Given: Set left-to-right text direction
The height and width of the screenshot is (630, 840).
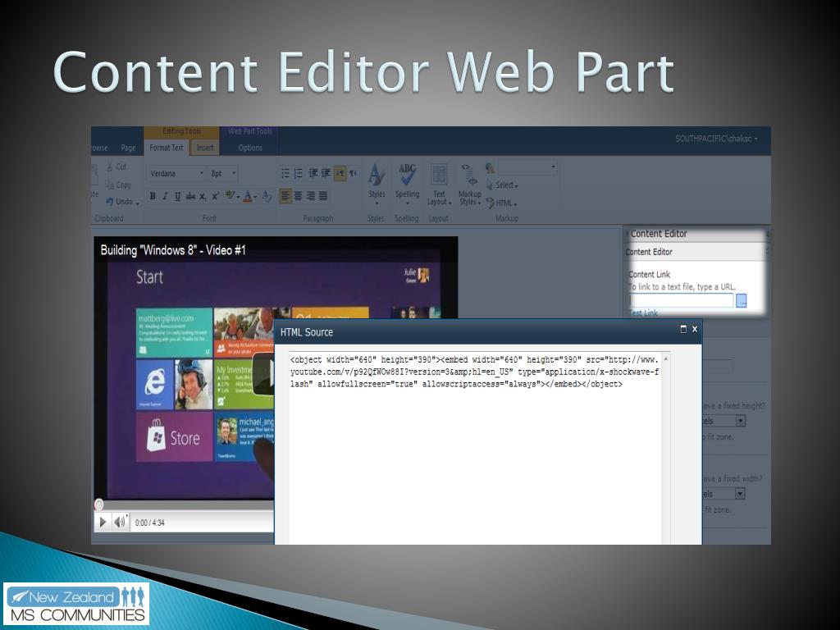Looking at the screenshot, I should click(340, 173).
